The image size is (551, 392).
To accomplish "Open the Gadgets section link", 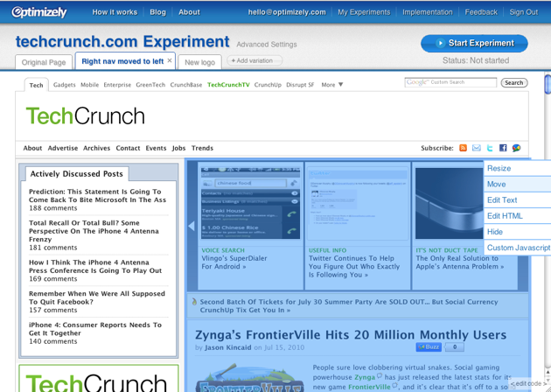I will point(65,85).
